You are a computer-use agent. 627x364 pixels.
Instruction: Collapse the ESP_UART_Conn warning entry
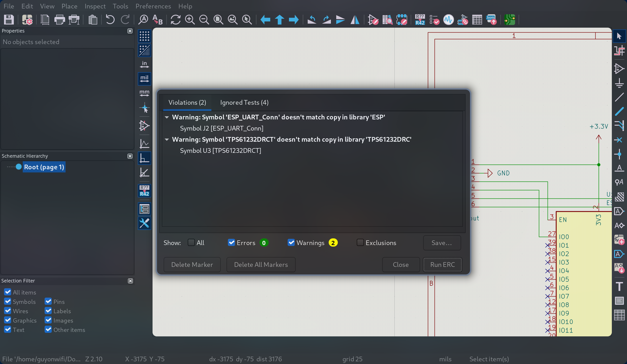(x=167, y=117)
